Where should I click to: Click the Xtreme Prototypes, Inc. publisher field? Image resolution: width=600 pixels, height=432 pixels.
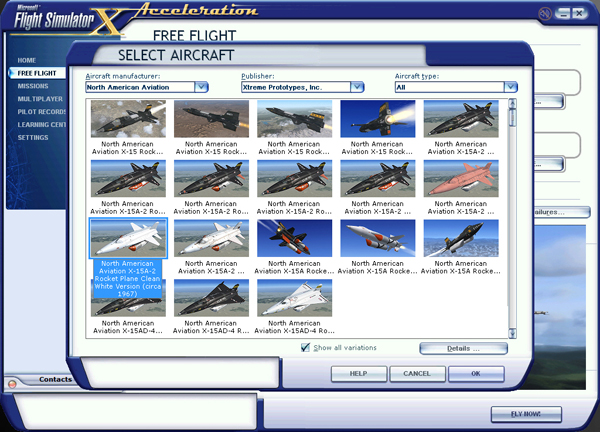tap(296, 87)
